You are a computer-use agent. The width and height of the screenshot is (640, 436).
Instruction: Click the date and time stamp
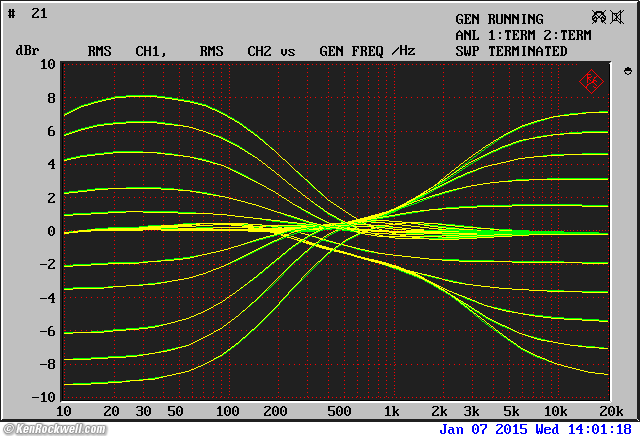[537, 428]
